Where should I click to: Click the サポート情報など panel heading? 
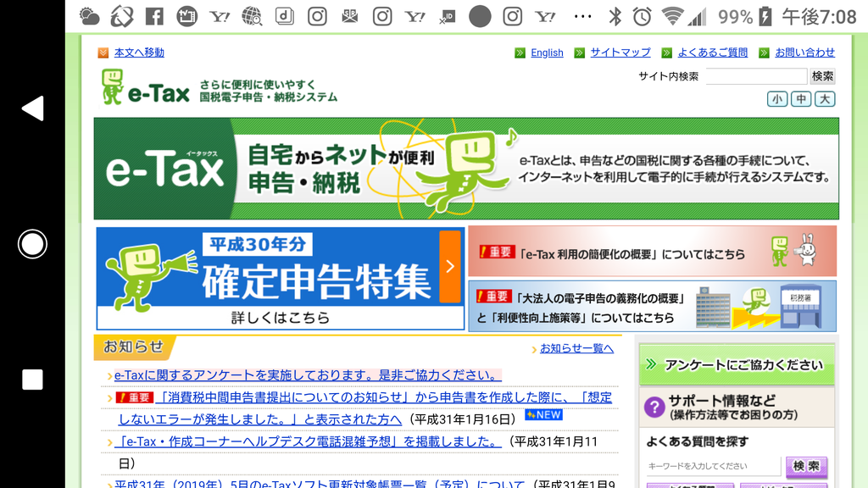point(737,408)
